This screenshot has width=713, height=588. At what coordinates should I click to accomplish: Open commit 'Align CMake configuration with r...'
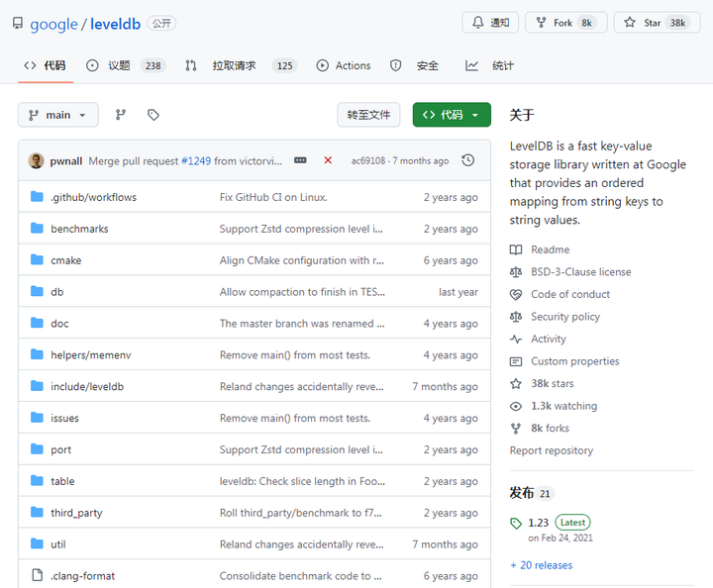(x=301, y=260)
